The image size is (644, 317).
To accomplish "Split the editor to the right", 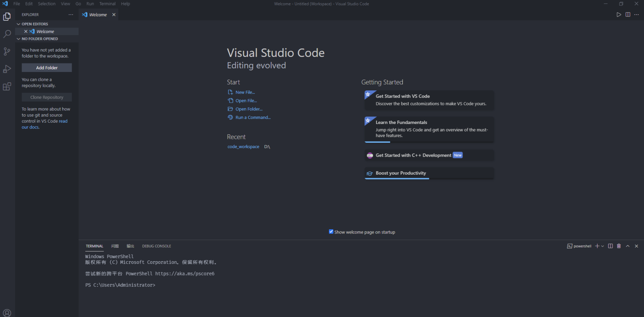I will click(628, 15).
